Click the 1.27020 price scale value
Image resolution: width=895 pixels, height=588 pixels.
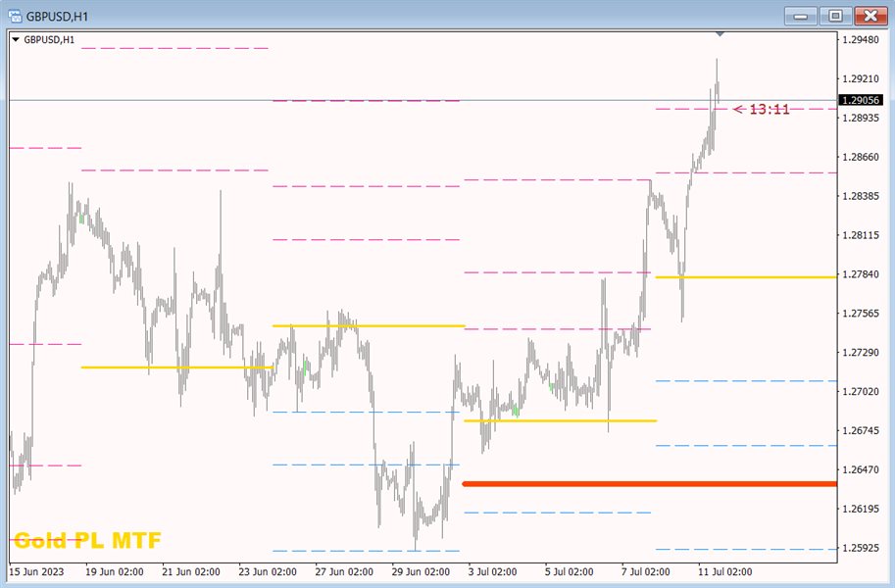point(861,392)
